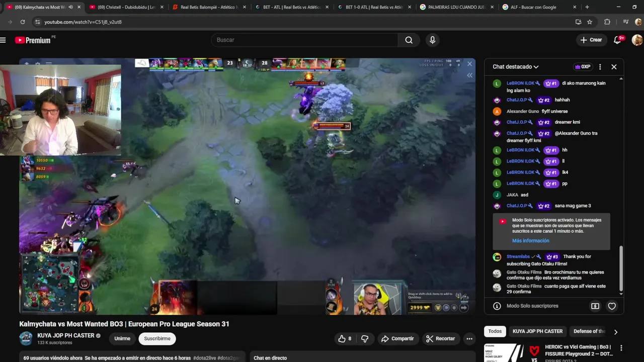This screenshot has width=644, height=362.
Task: Reload the page with the refresh icon
Action: (23, 22)
